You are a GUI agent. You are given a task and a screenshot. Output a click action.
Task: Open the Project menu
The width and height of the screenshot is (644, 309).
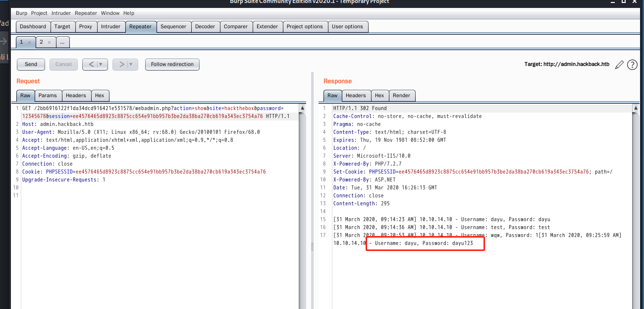point(39,13)
